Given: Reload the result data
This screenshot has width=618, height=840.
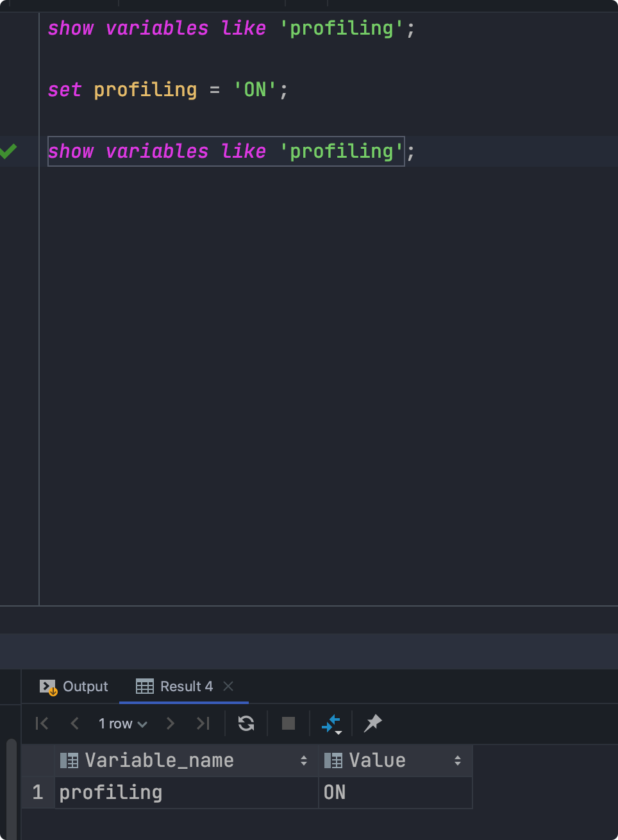Looking at the screenshot, I should 246,723.
